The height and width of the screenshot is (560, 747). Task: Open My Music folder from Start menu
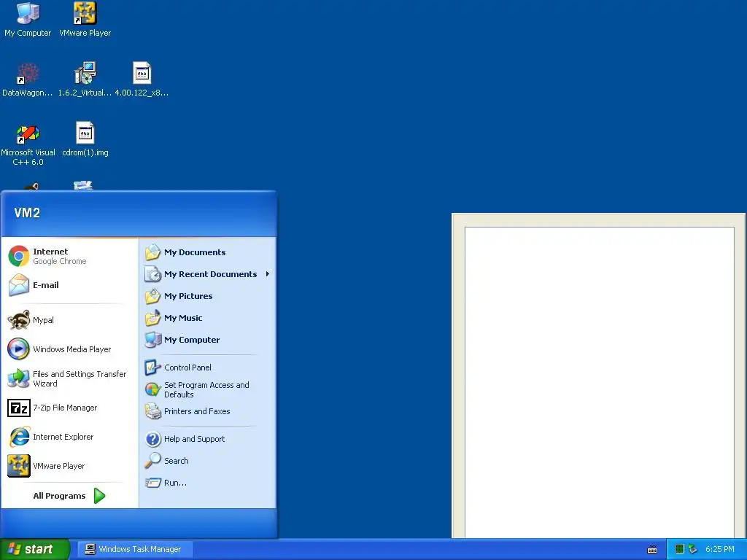[207, 318]
